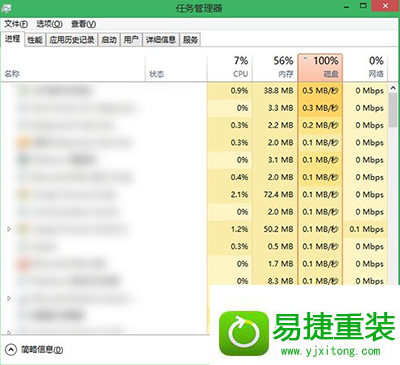Minimize the 任务管理器 window

(347, 7)
